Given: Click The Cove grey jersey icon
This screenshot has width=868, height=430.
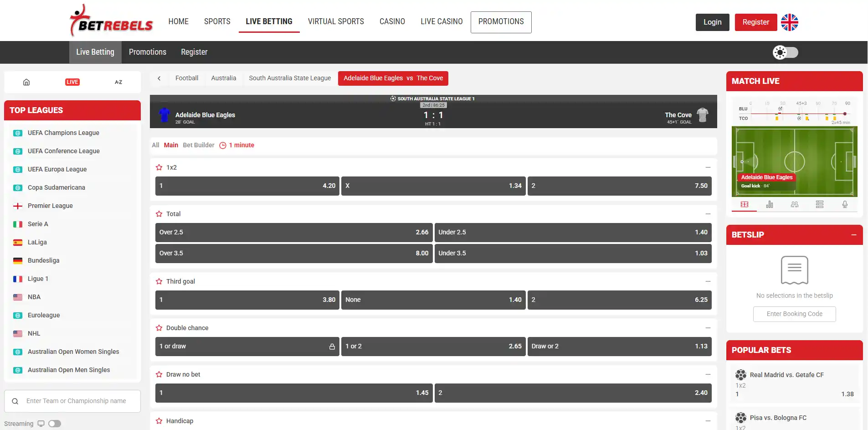Looking at the screenshot, I should [703, 115].
